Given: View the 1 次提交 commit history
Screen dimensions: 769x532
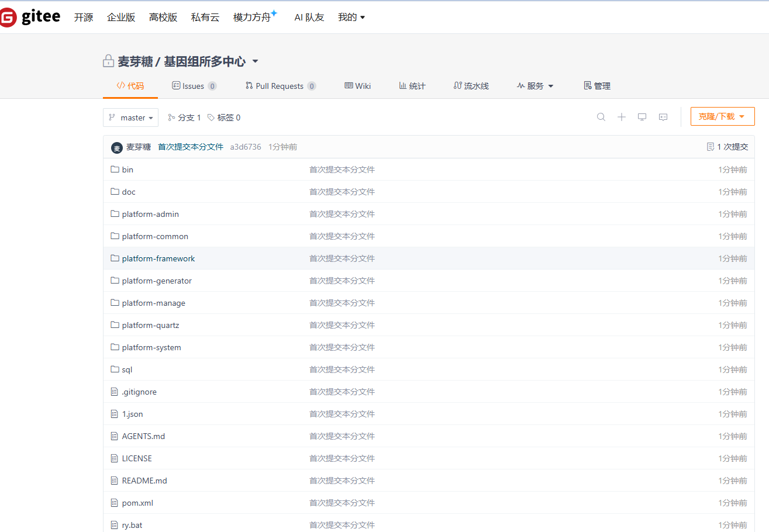Looking at the screenshot, I should tap(727, 147).
